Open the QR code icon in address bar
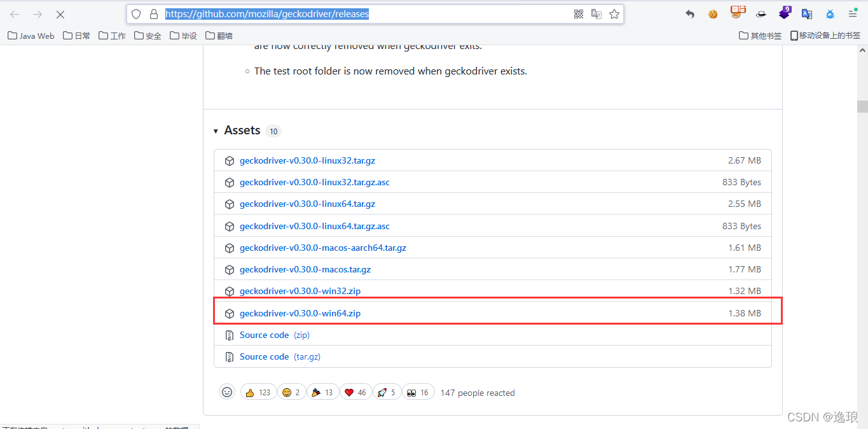Screen dimensions: 868x429 click(x=579, y=14)
